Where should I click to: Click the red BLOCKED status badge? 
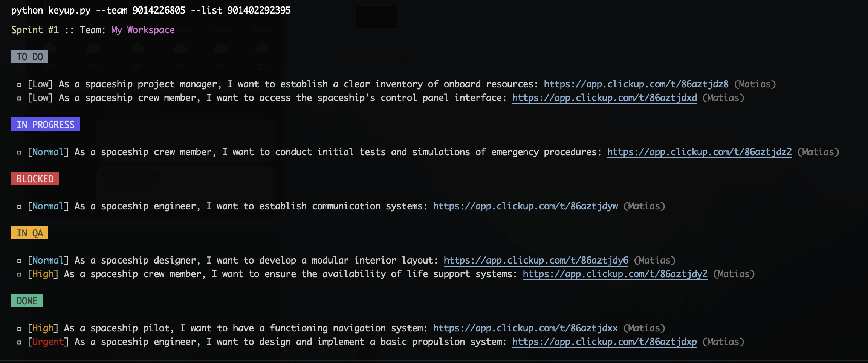35,179
